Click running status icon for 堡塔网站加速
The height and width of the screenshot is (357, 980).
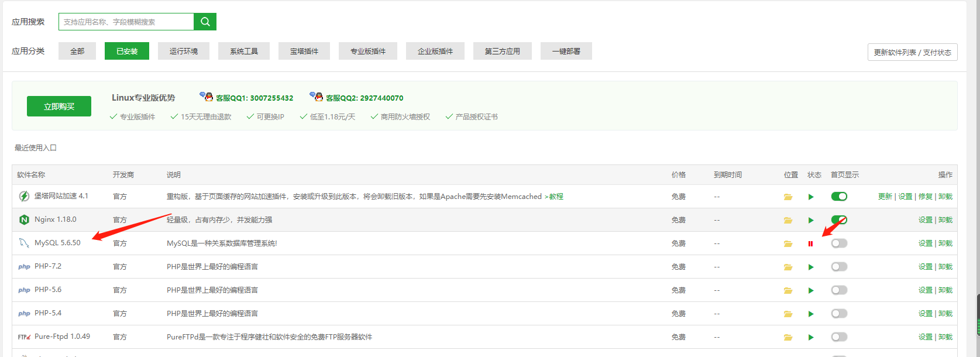[811, 197]
